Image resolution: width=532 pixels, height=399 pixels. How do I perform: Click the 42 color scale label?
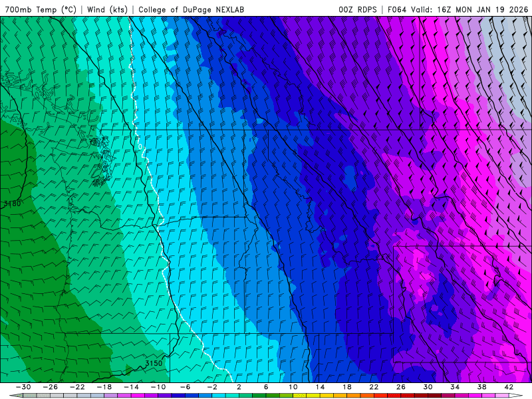click(509, 387)
